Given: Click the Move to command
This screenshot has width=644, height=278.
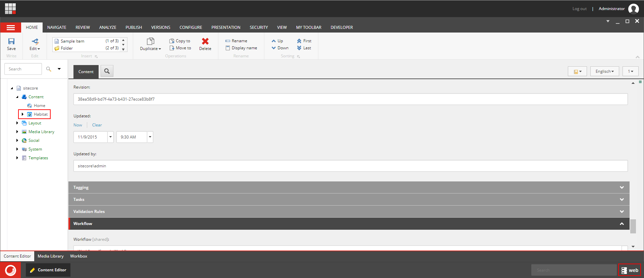Looking at the screenshot, I should click(180, 48).
